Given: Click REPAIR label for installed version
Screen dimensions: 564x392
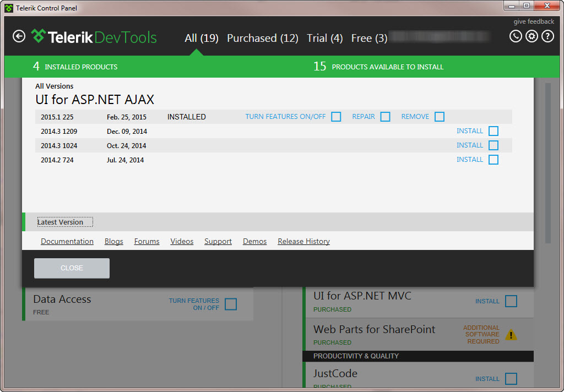Looking at the screenshot, I should (364, 117).
